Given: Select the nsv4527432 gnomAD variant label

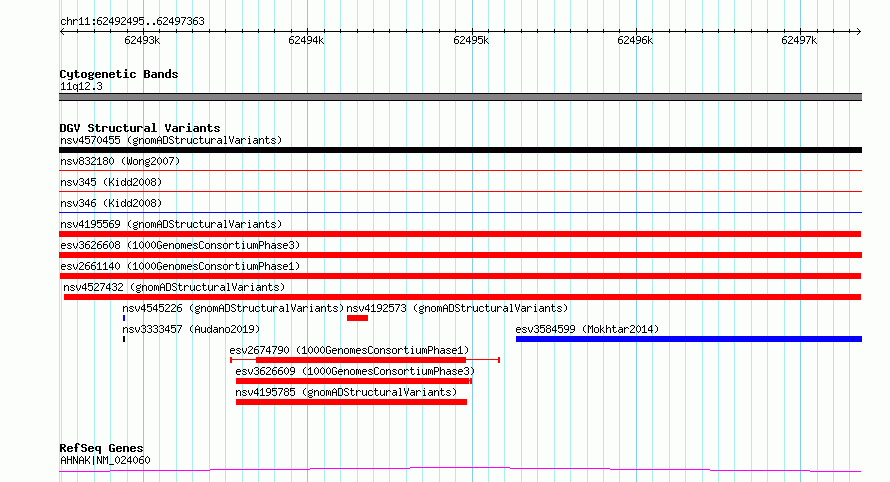Looking at the screenshot, I should pyautogui.click(x=174, y=287).
